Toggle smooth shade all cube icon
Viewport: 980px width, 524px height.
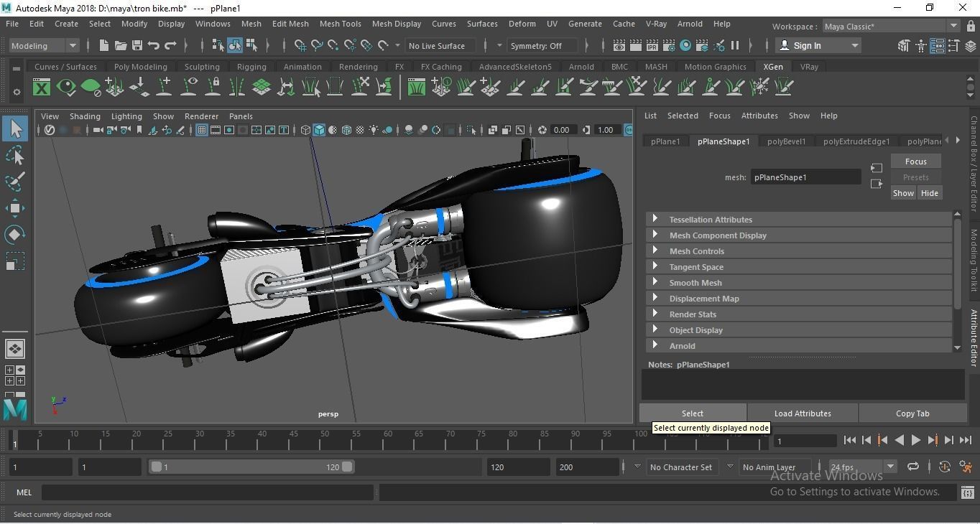coord(320,130)
